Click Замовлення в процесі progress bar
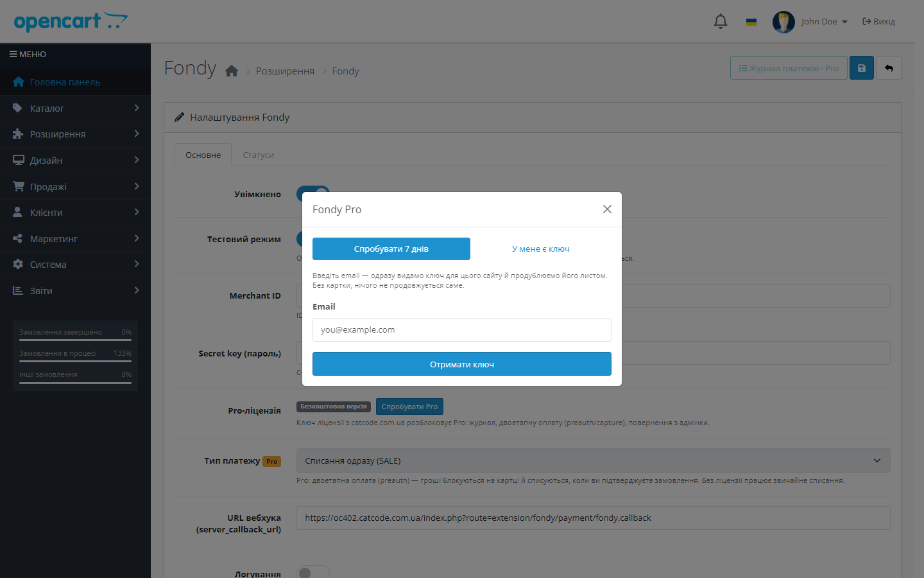Image resolution: width=924 pixels, height=578 pixels. (75, 361)
